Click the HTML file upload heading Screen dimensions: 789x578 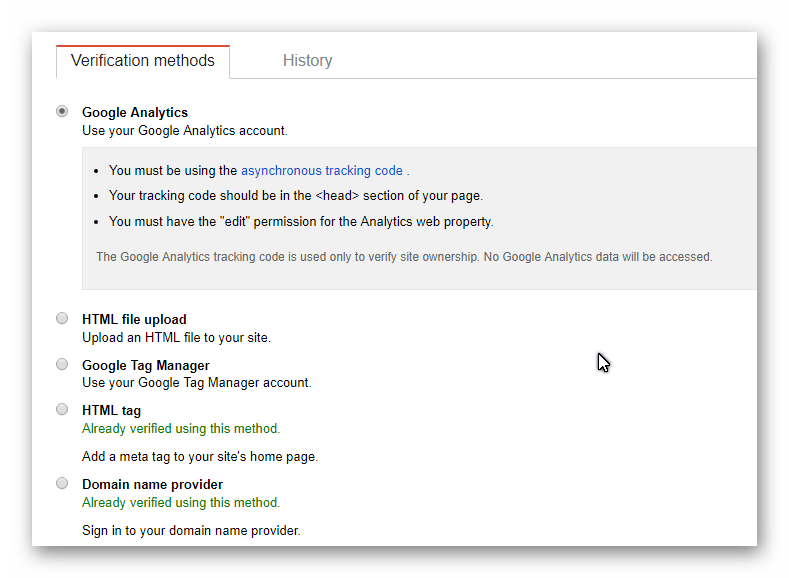[x=134, y=319]
